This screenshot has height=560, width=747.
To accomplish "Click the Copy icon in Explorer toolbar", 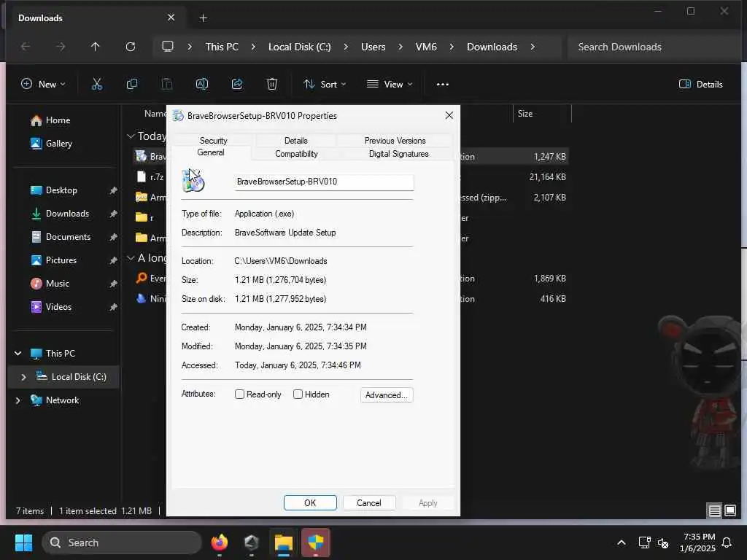I will click(132, 85).
